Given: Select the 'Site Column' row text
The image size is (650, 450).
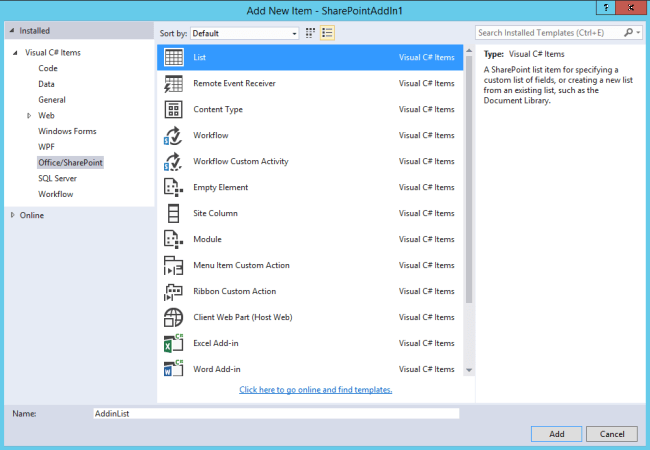Looking at the screenshot, I should pyautogui.click(x=215, y=213).
